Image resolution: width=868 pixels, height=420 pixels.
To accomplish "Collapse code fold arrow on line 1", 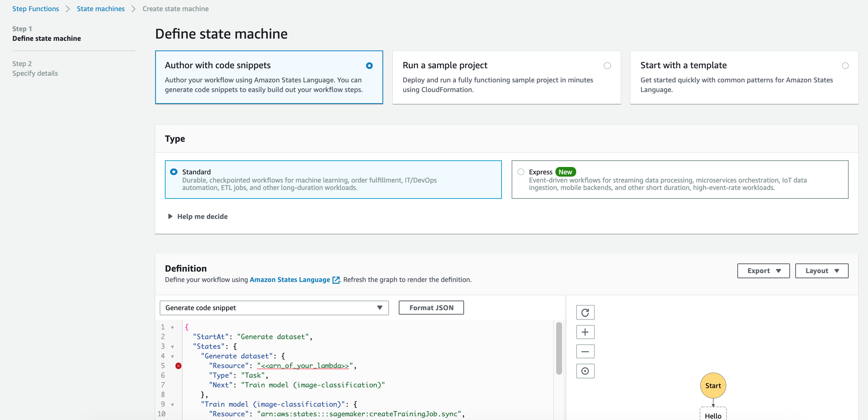I will pos(172,327).
